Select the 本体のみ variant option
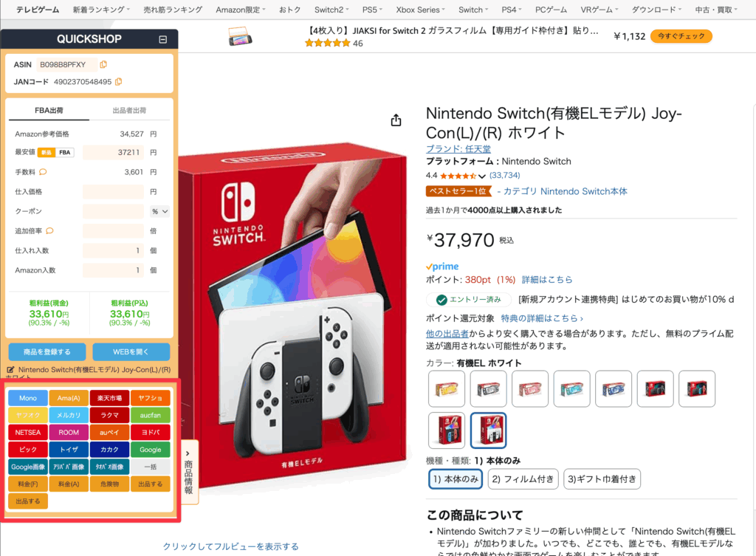Image resolution: width=756 pixels, height=556 pixels. click(x=456, y=479)
